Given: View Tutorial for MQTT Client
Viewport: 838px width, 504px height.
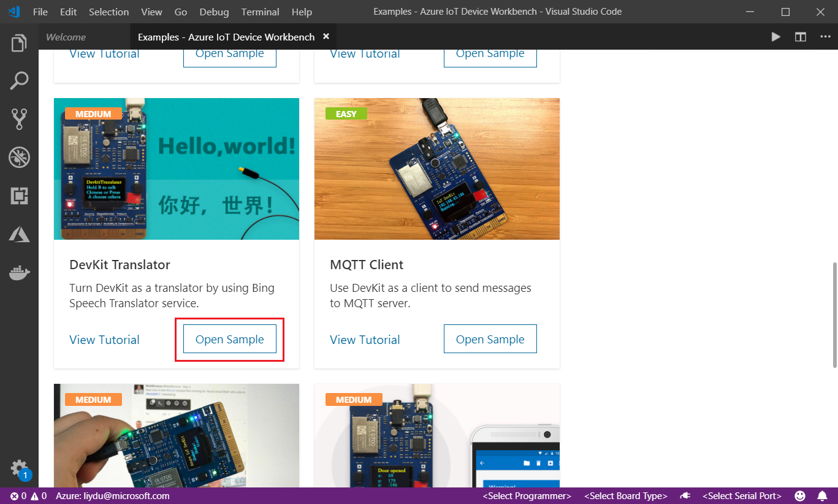Looking at the screenshot, I should tap(365, 340).
